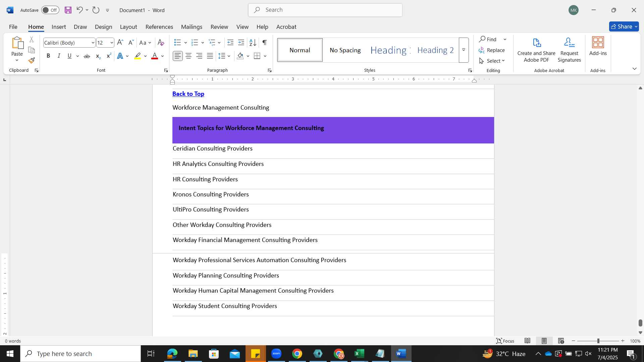Viewport: 644px width, 362px height.
Task: Click the Copy icon in Clipboard group
Action: (x=32, y=50)
